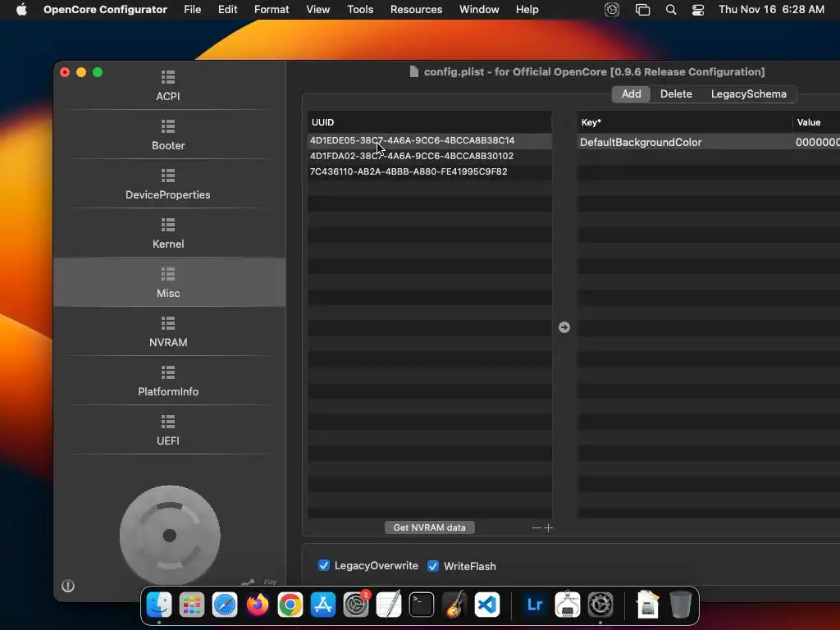This screenshot has height=630, width=840.
Task: Open Launchpad from the Dock
Action: [x=192, y=605]
